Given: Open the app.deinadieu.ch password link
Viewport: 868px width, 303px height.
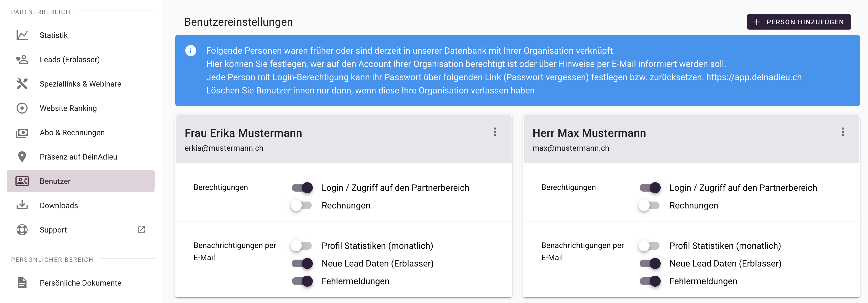Looking at the screenshot, I should pyautogui.click(x=753, y=77).
